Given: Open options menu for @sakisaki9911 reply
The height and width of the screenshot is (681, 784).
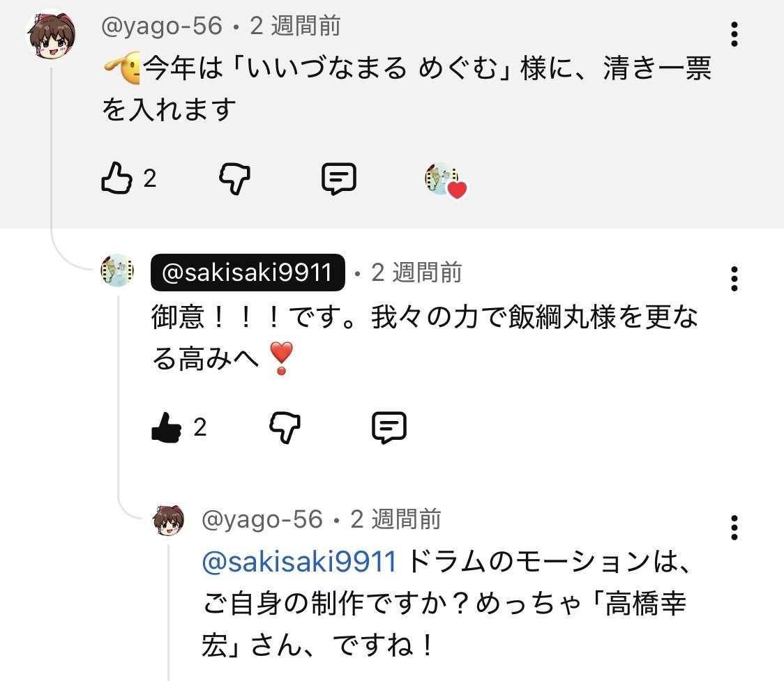Looking at the screenshot, I should coord(734,279).
